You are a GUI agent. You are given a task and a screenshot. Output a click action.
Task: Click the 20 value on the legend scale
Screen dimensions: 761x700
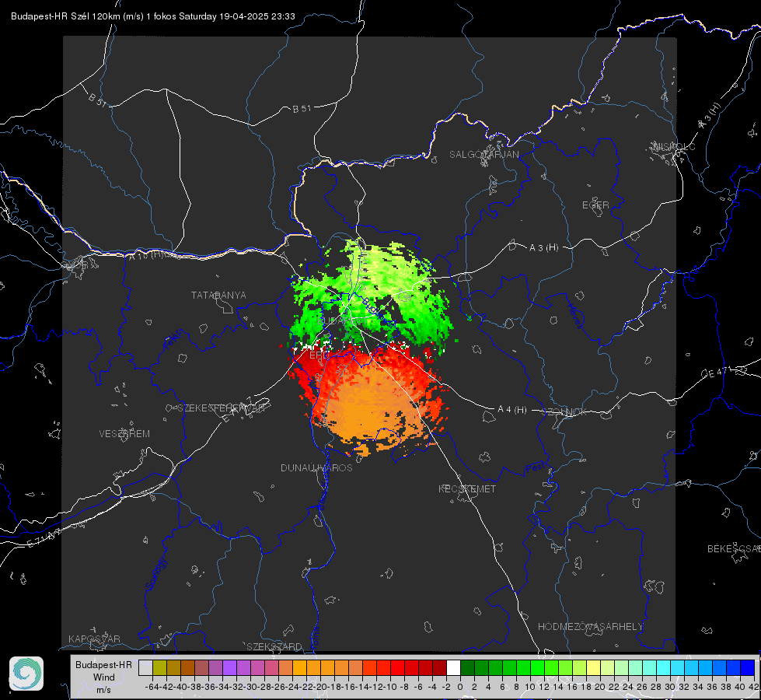click(600, 687)
